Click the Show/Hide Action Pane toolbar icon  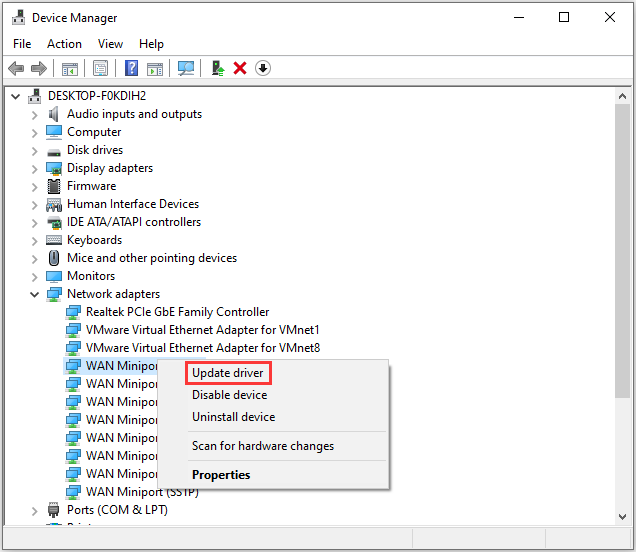[155, 68]
